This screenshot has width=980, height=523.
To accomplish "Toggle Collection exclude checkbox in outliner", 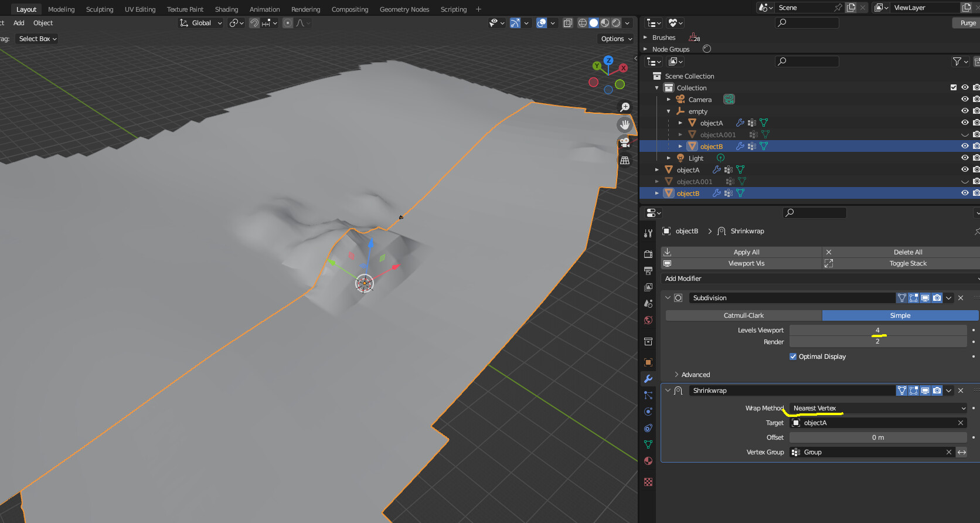I will click(x=954, y=87).
